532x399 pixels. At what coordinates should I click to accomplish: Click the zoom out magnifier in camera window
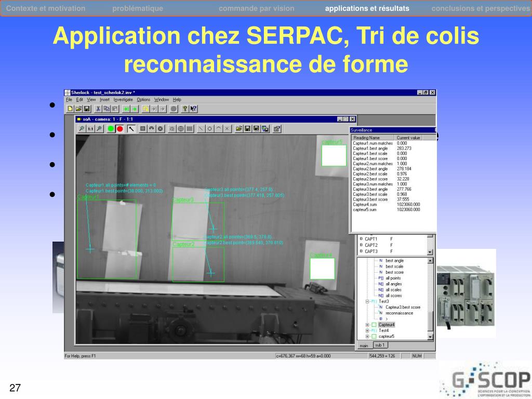pos(82,129)
